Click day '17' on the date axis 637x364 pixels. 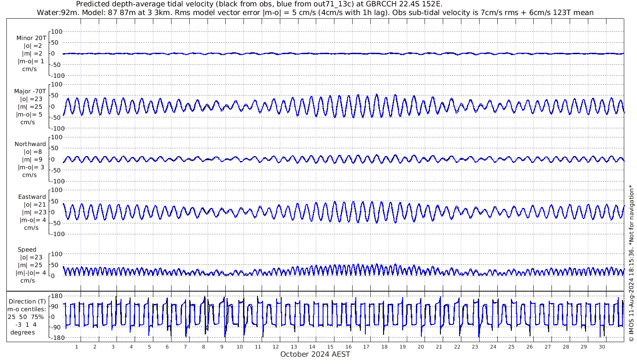pyautogui.click(x=367, y=347)
